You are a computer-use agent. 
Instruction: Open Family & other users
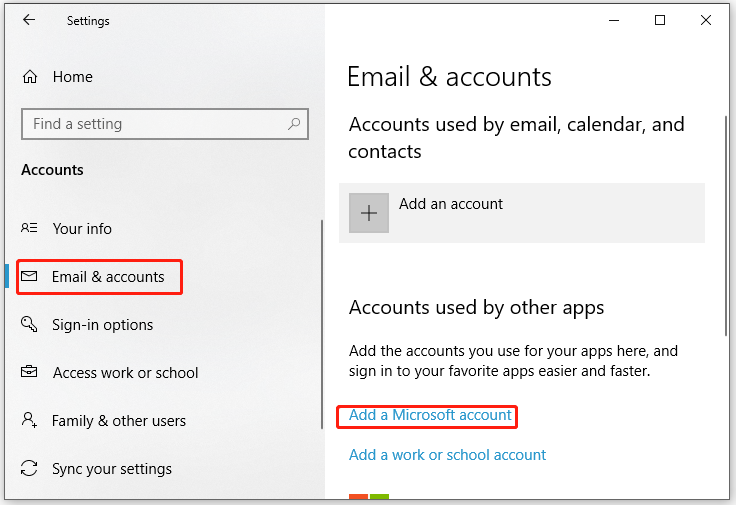click(x=119, y=421)
